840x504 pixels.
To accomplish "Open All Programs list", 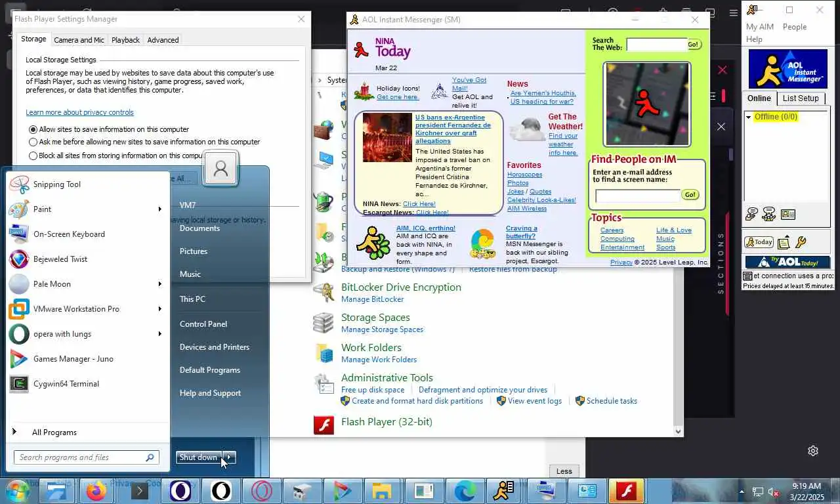I will pos(54,432).
